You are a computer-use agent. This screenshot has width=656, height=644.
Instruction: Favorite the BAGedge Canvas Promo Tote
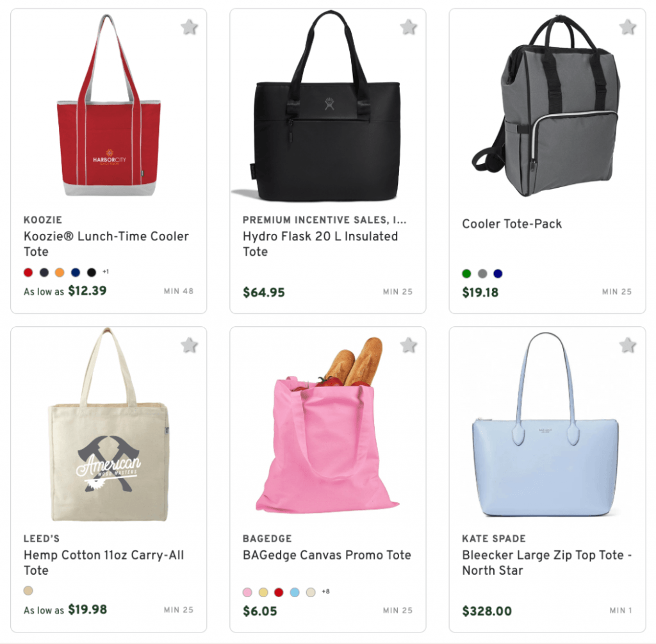407,345
